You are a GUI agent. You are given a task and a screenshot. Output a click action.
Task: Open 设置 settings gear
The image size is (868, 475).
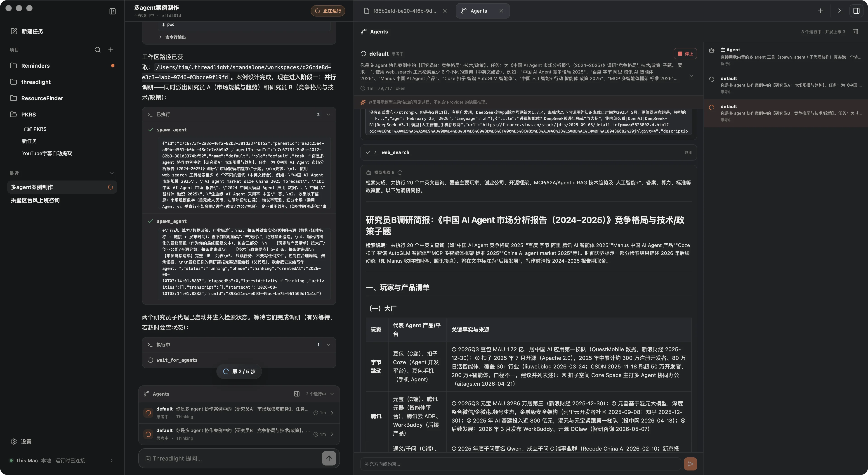tap(14, 442)
